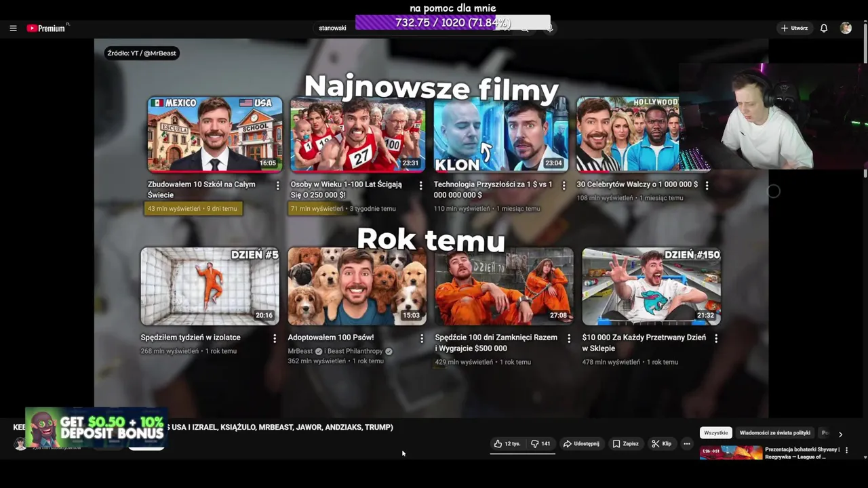Open the Beast Philanthropy channel link
Screen dimensions: 868x488
tap(357, 351)
